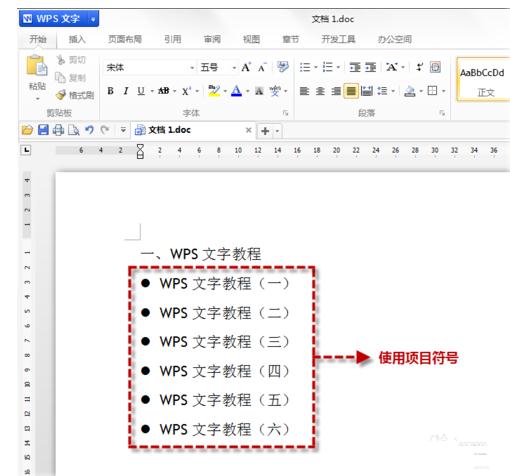Select the Format Painter (格式刷) tool

pos(75,95)
